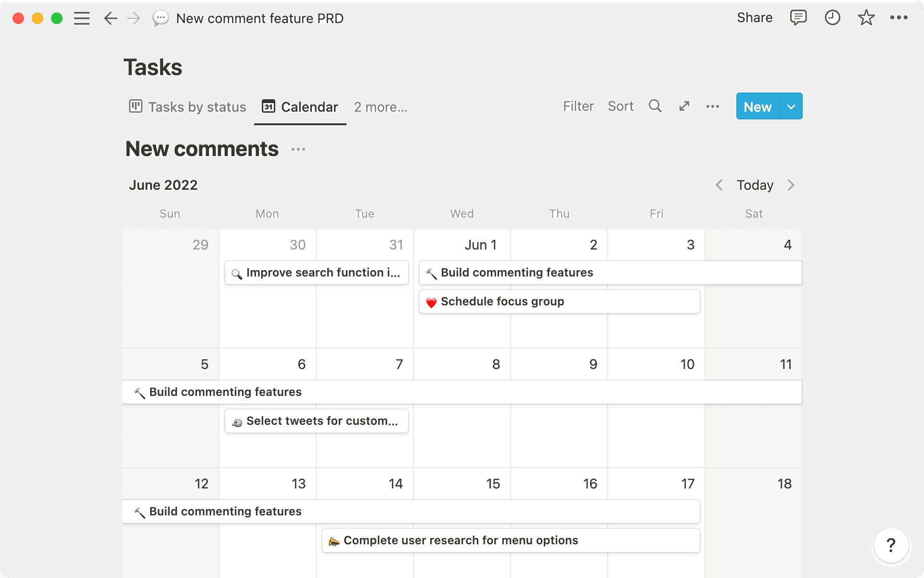Click the New button to add a task
The image size is (924, 578).
pyautogui.click(x=757, y=106)
